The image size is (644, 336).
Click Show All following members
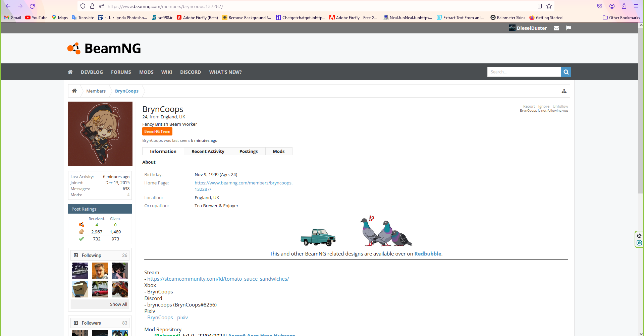(118, 304)
